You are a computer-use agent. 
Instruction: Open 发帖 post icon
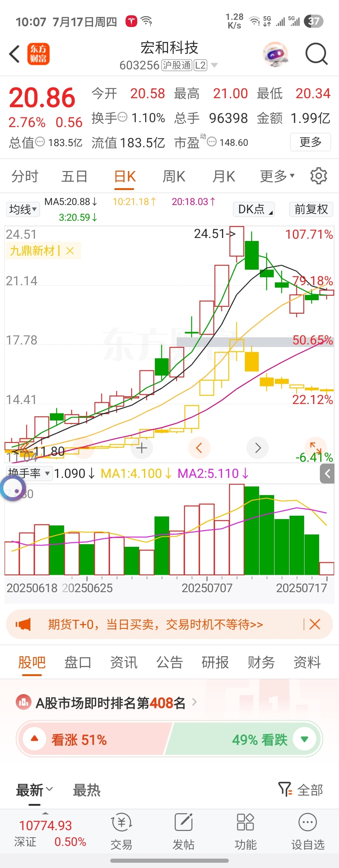(x=183, y=832)
